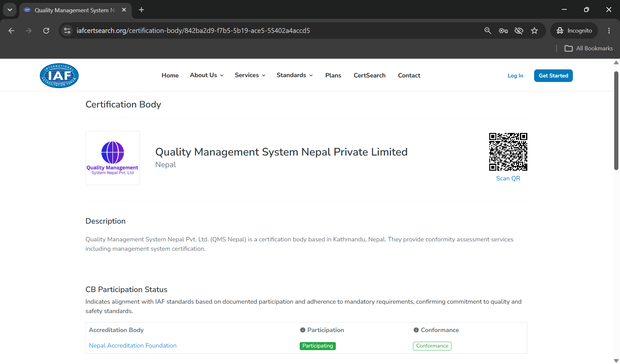Viewport: 620px width, 364px height.
Task: Click the Log In link
Action: click(515, 76)
